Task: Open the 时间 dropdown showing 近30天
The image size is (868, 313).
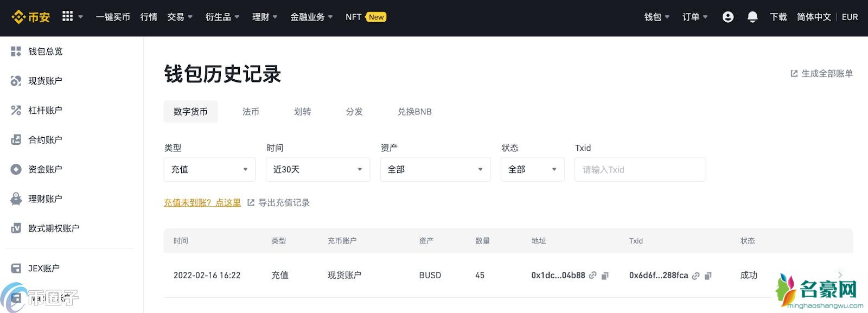Action: [x=318, y=170]
